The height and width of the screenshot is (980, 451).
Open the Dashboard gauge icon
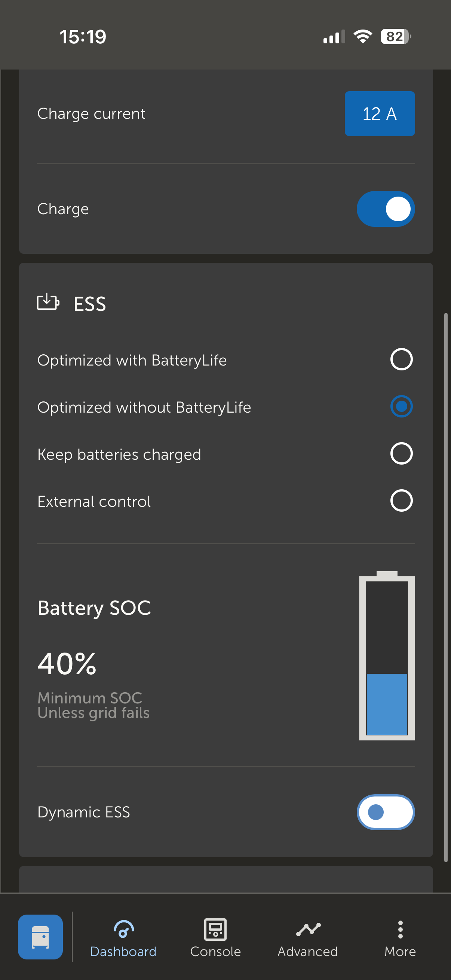[x=123, y=929]
